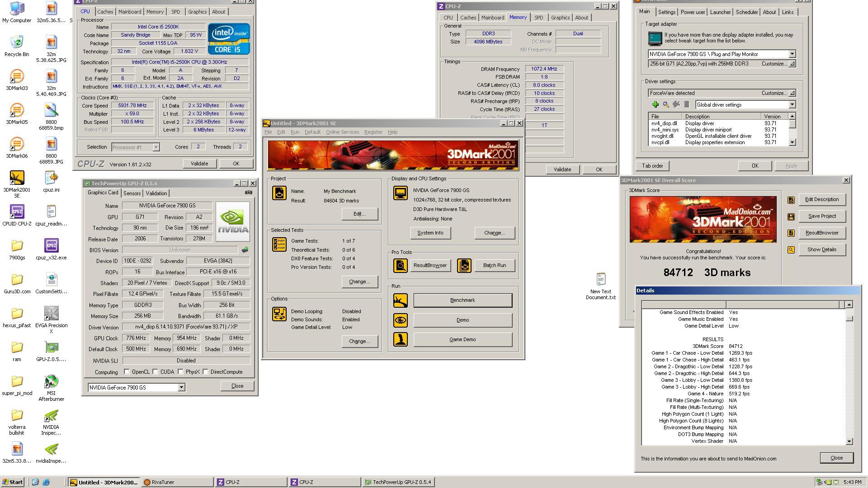
Task: Switch to the Caches tab in CPU-Z CPU window
Action: tap(105, 12)
